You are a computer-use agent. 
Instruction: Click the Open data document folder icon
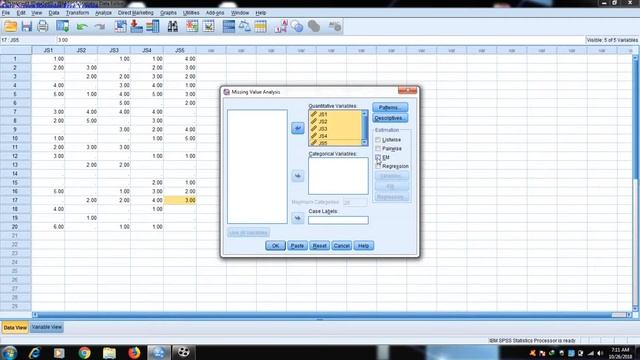click(x=11, y=27)
